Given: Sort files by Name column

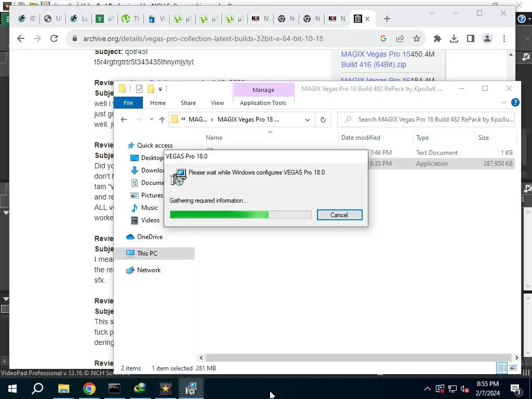Looking at the screenshot, I should 214,137.
